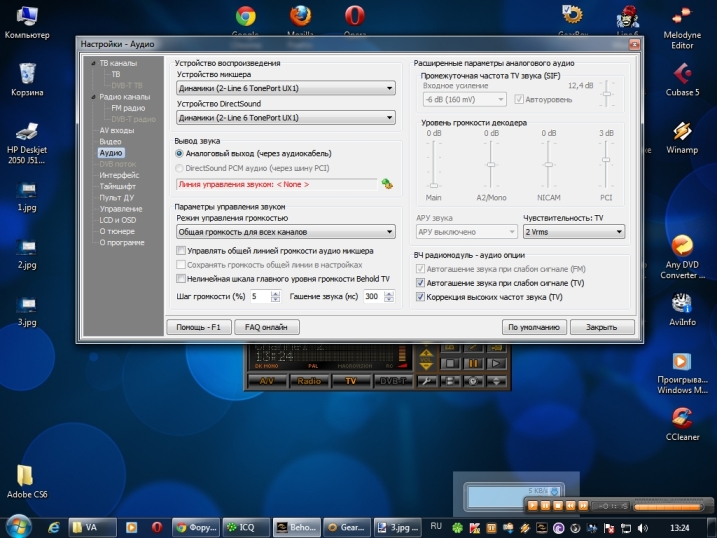Open the volume control mode dropdown

tap(285, 232)
